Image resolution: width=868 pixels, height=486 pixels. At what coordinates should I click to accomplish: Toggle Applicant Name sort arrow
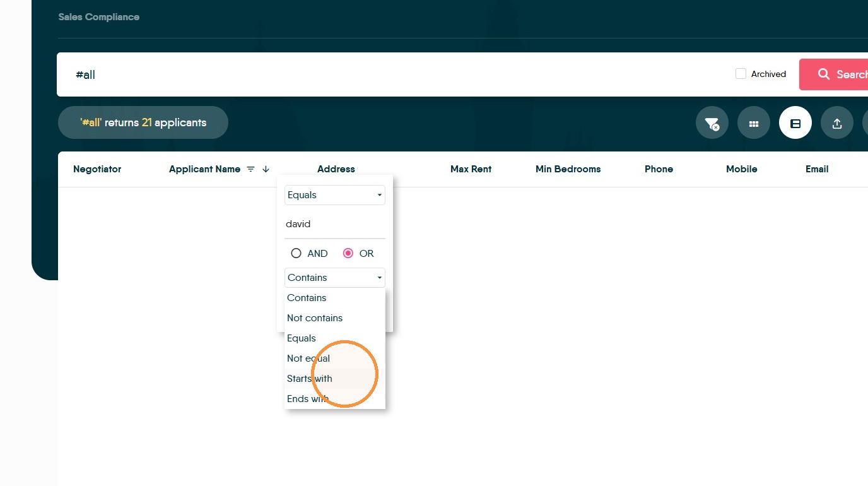pos(266,169)
